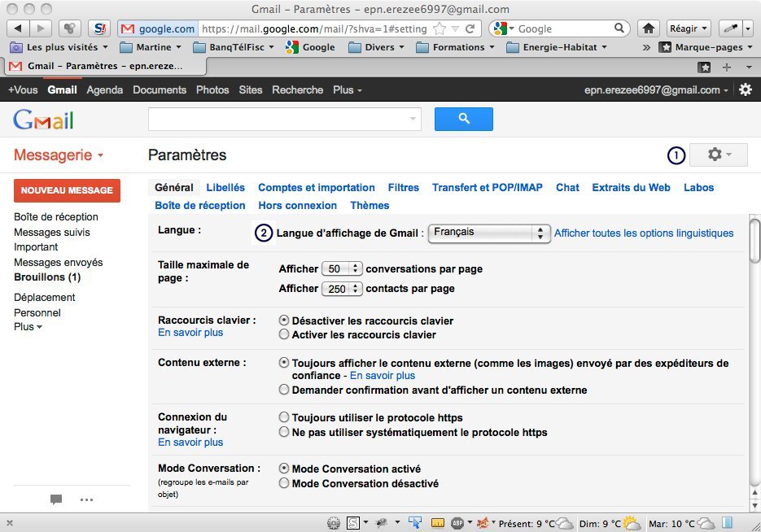Bookmark this page with the star icon
Image resolution: width=761 pixels, height=532 pixels.
pos(440,28)
